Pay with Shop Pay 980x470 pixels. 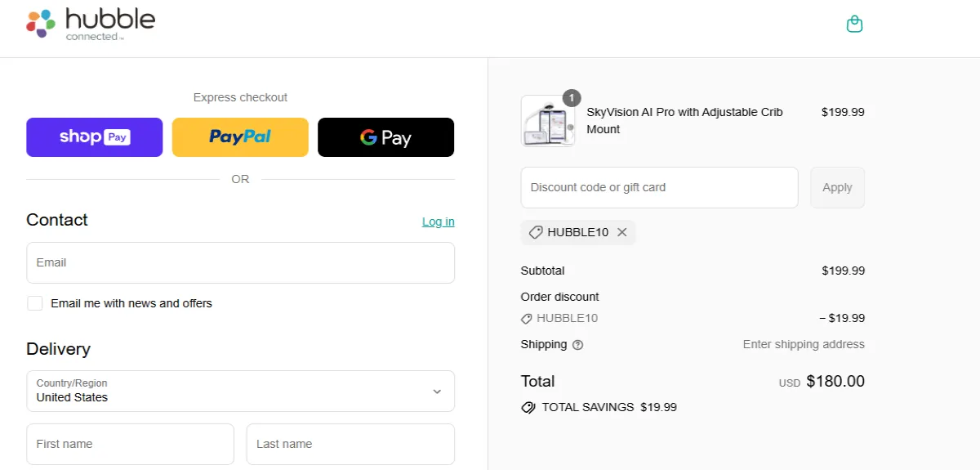[95, 137]
